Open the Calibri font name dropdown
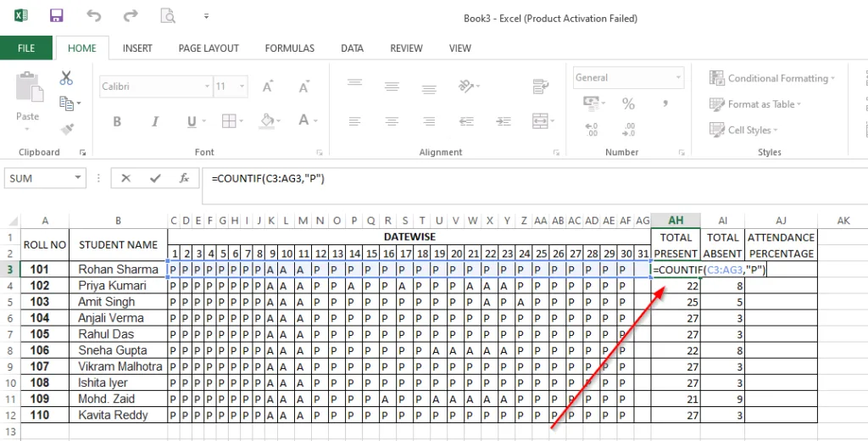Screen dimensions: 868x441 (x=208, y=87)
